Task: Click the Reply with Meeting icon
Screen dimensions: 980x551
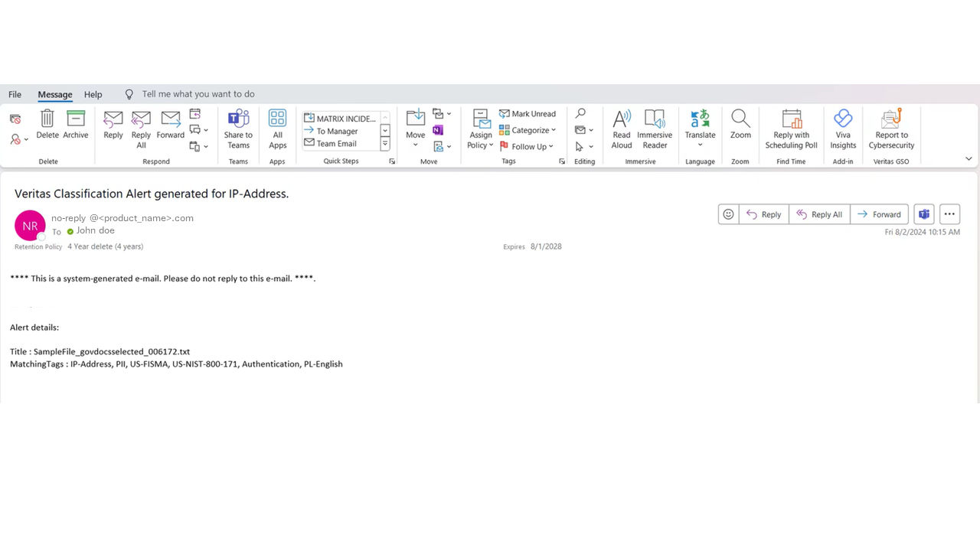Action: pos(195,114)
